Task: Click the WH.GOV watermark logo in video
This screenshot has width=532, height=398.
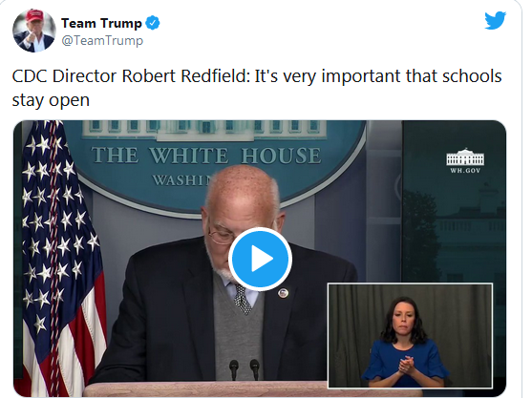Action: pos(465,161)
